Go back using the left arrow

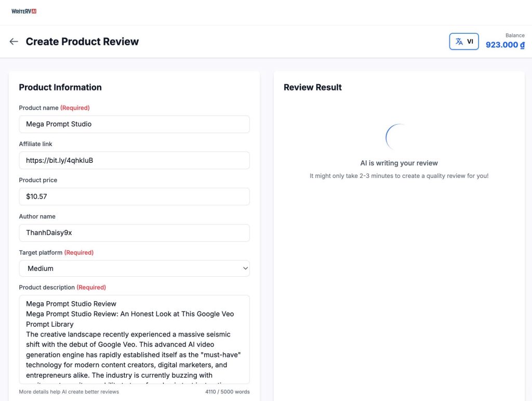[14, 42]
